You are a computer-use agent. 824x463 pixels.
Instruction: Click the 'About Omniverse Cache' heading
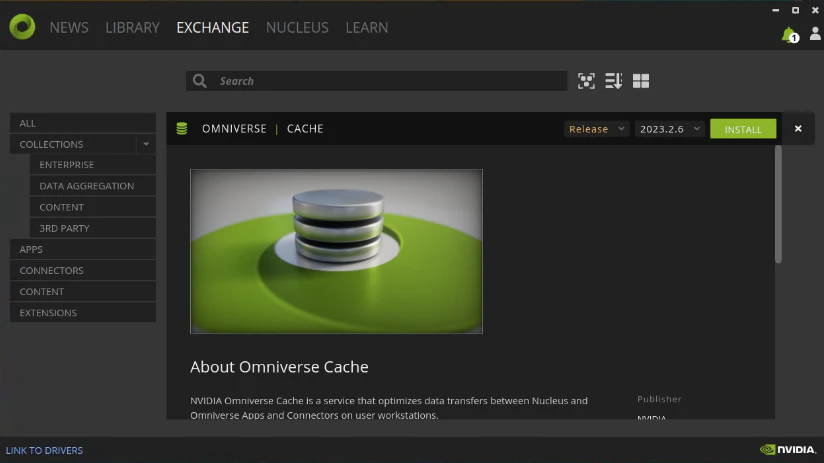279,367
